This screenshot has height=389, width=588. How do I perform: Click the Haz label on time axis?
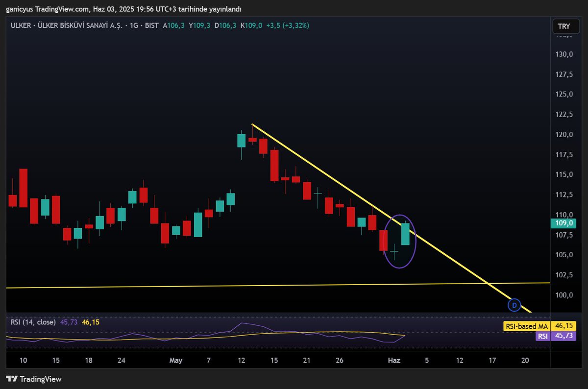tap(394, 361)
